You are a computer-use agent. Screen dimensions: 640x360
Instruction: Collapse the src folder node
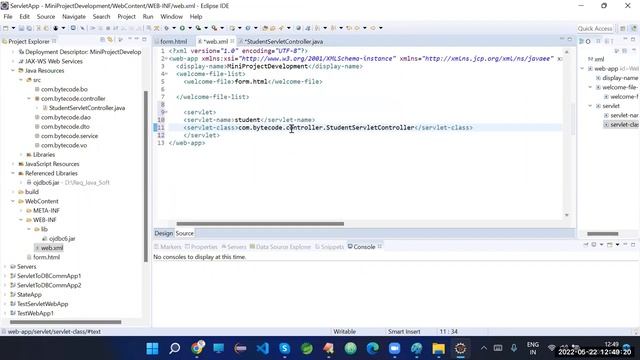point(21,80)
